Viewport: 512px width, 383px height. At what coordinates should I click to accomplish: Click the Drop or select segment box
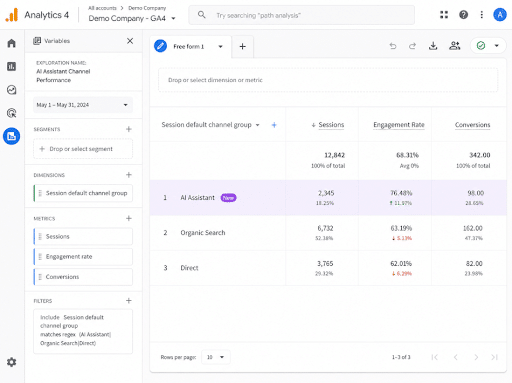(x=83, y=149)
